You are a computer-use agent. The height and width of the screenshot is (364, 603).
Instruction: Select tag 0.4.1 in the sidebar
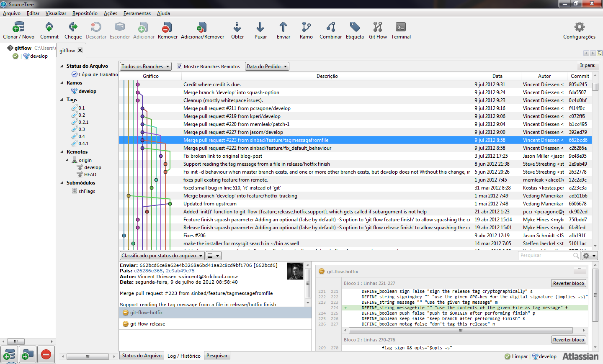80,144
